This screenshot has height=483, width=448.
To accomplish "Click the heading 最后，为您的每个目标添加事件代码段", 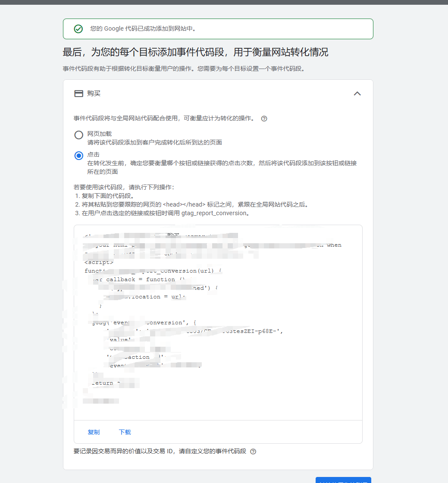I will pos(195,52).
